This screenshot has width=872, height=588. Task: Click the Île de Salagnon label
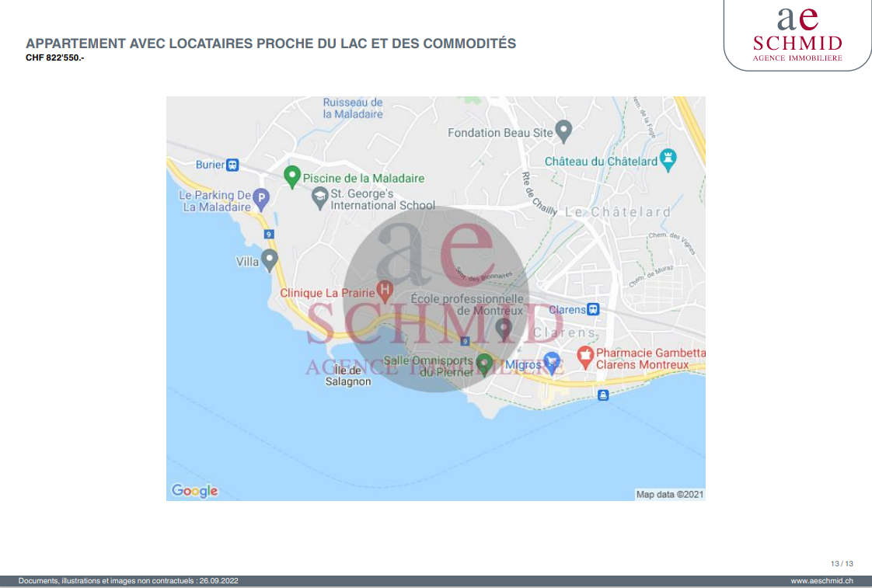click(x=348, y=376)
